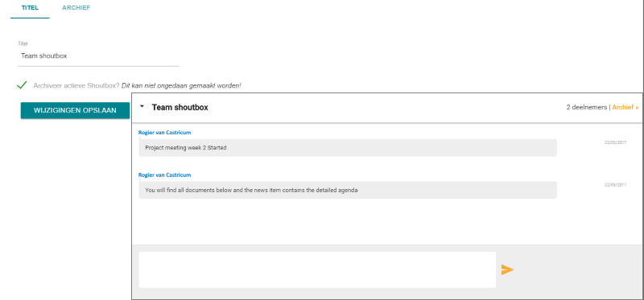Click into the shoutbox message text box
644x300 pixels.
pos(317,269)
